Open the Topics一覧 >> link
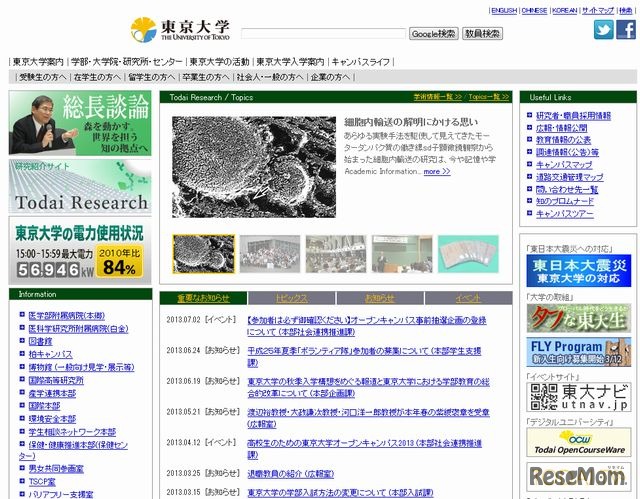This screenshot has width=640, height=499. click(x=489, y=97)
